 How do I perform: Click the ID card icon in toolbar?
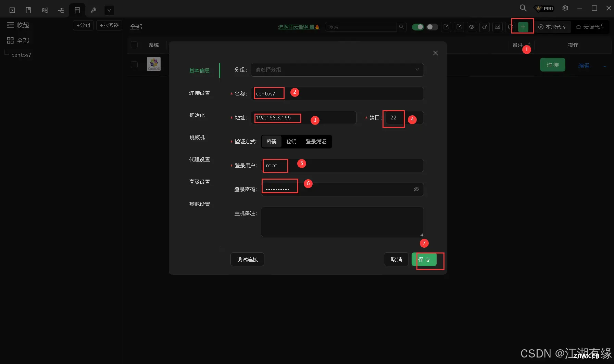click(498, 27)
